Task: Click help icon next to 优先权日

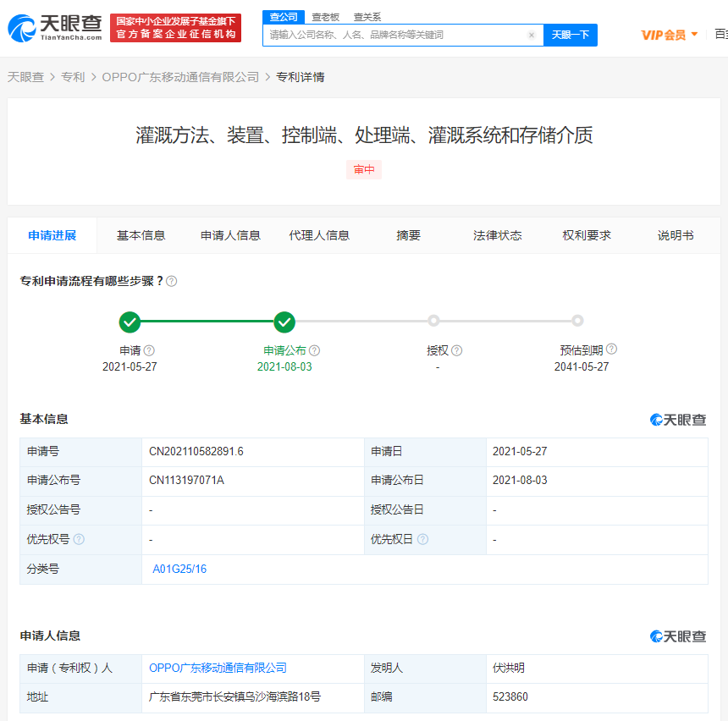Action: tap(422, 539)
